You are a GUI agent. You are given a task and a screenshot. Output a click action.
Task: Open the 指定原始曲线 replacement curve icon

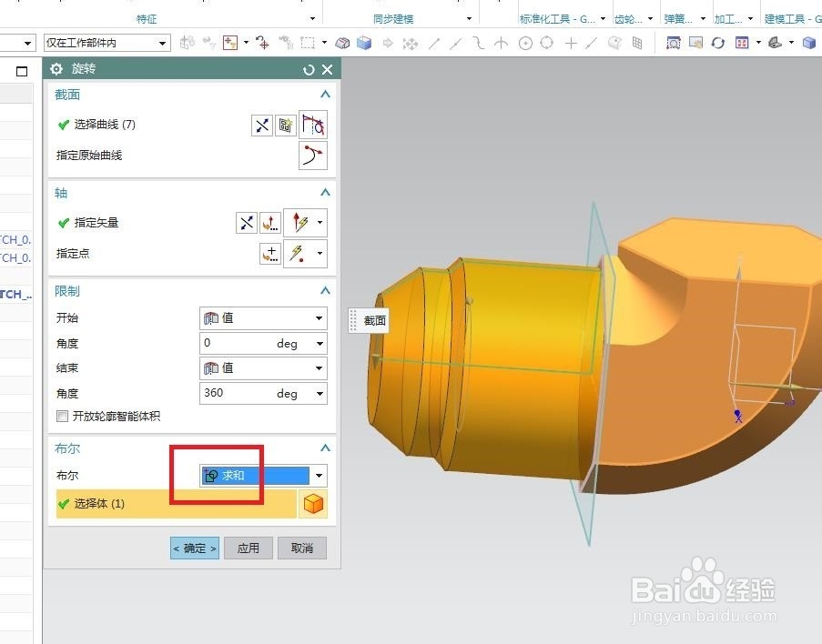point(312,155)
